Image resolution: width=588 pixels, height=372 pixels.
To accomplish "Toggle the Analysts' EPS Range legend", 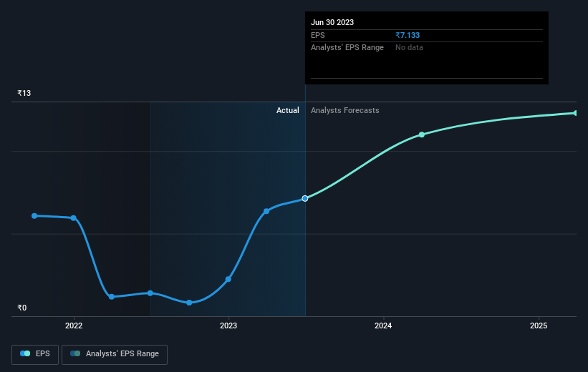I will [115, 354].
